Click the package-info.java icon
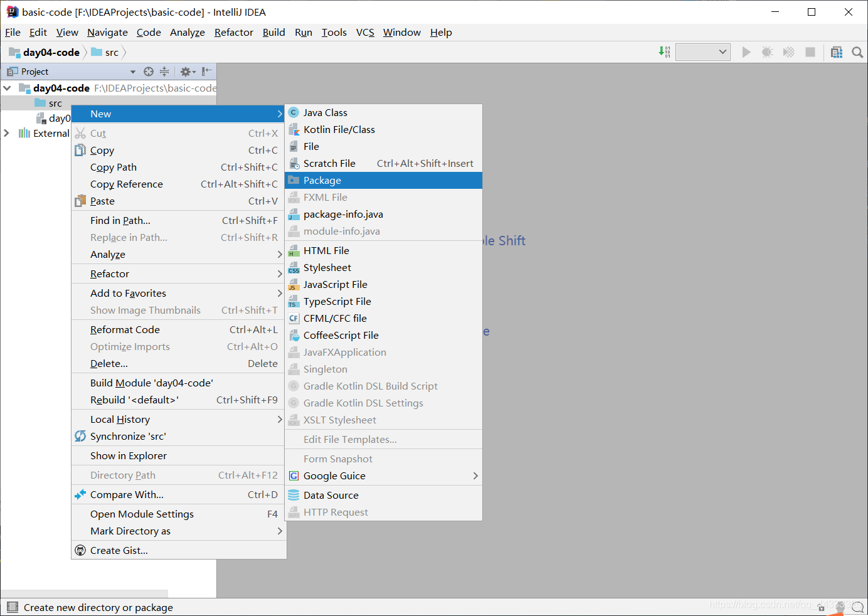The image size is (868, 616). pyautogui.click(x=294, y=215)
